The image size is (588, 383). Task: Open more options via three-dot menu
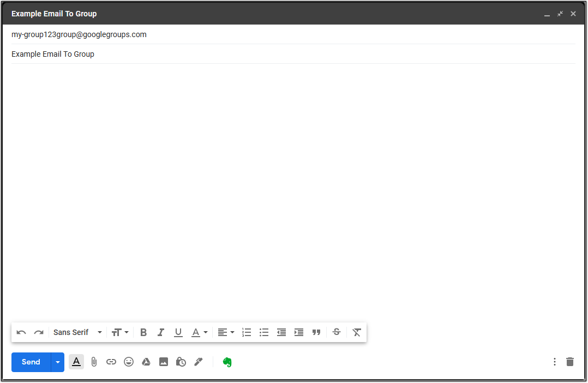(554, 362)
